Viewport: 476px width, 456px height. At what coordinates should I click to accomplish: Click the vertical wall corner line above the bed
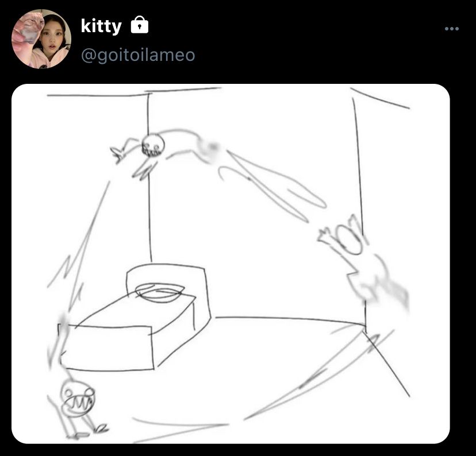[x=149, y=177]
